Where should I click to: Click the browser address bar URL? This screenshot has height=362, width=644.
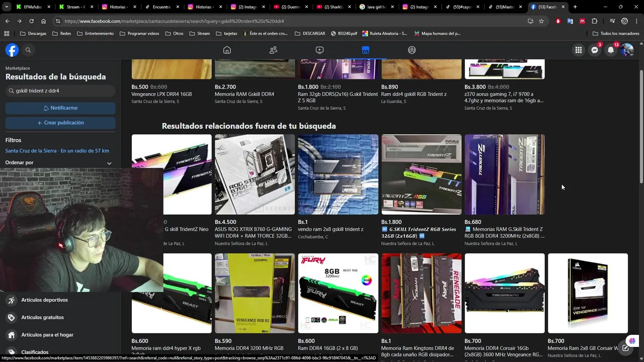point(174,21)
